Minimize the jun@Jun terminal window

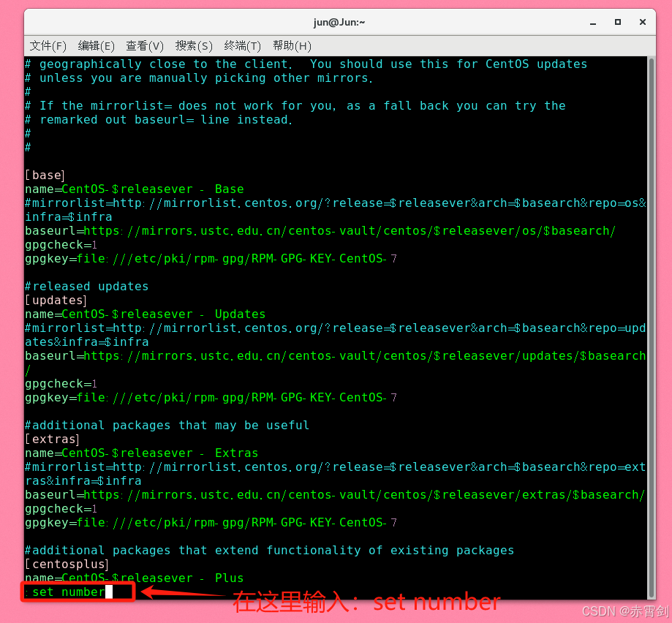(x=593, y=22)
